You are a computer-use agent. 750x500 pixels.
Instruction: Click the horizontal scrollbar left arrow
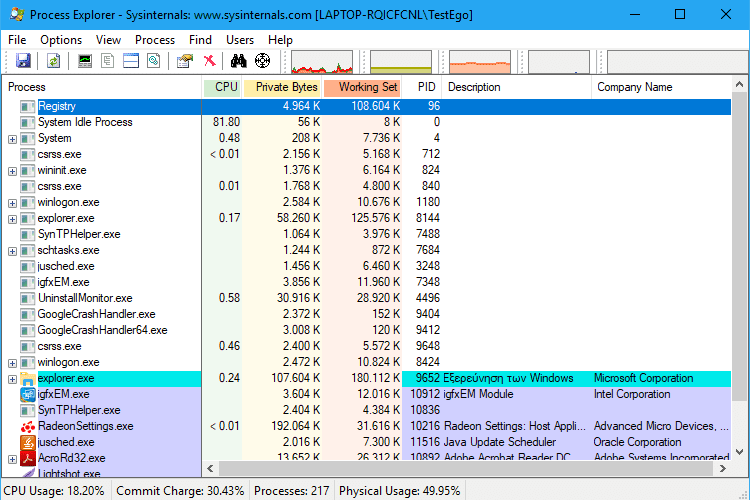(210, 468)
